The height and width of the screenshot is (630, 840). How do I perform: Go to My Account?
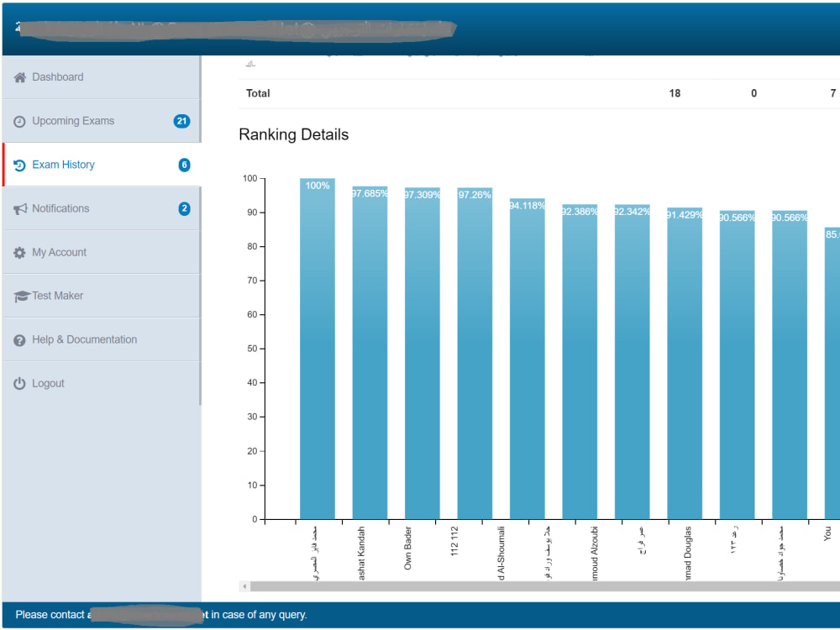coord(102,252)
